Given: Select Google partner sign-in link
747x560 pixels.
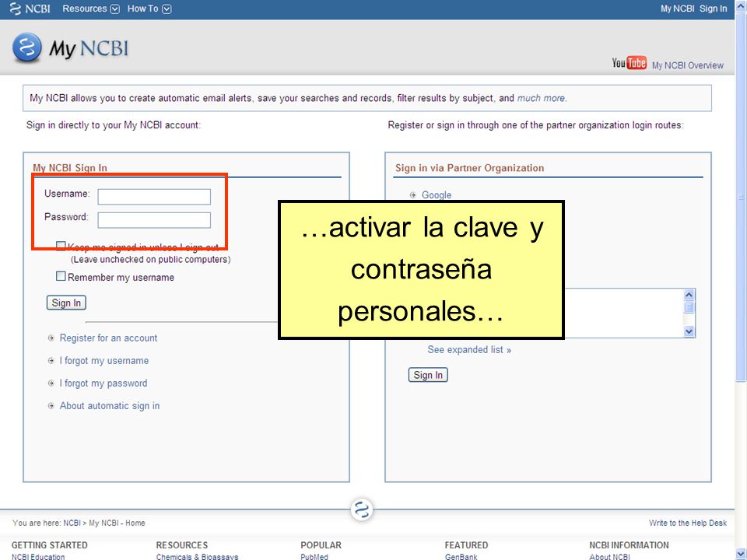Looking at the screenshot, I should tap(437, 194).
